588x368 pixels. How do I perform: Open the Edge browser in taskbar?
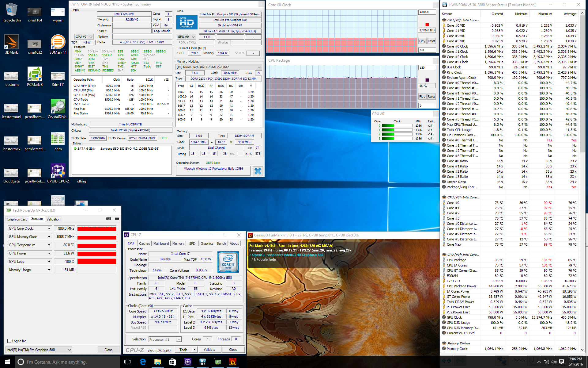[143, 362]
